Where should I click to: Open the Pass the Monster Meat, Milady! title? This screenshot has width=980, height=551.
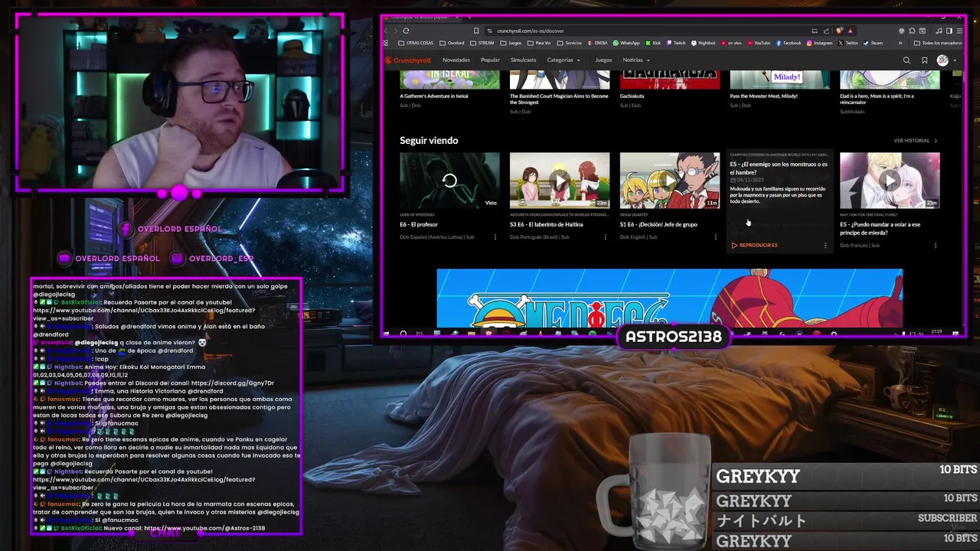[x=763, y=96]
